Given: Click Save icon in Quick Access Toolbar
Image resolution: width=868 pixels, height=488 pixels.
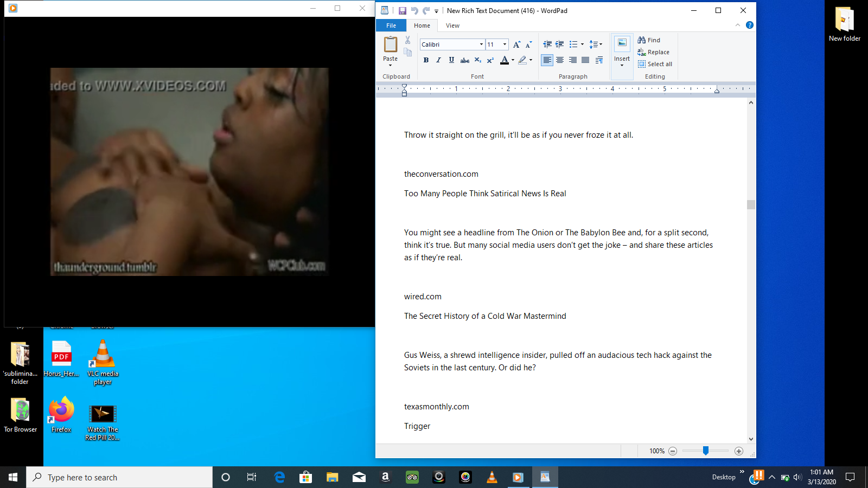Looking at the screenshot, I should [402, 11].
